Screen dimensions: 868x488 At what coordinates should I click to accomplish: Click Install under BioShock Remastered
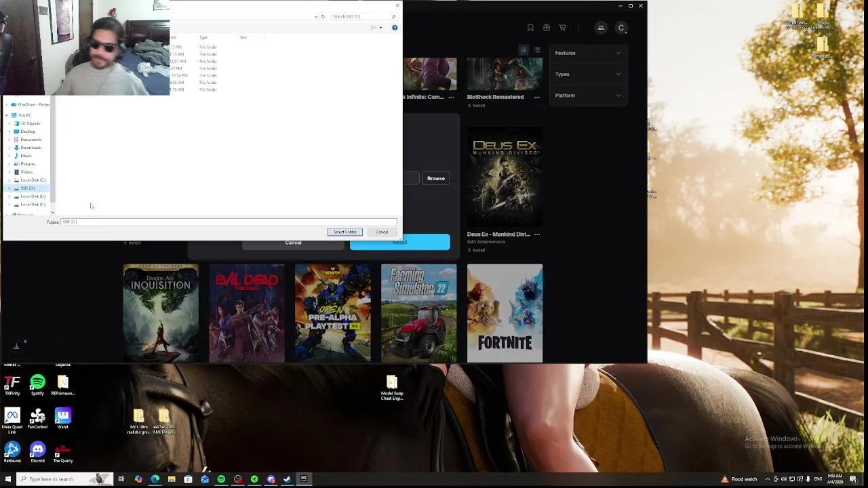[476, 106]
